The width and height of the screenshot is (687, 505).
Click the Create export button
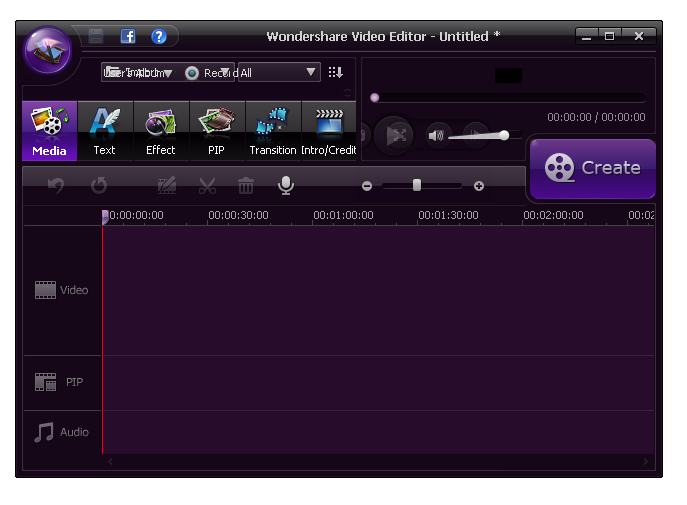(x=593, y=169)
